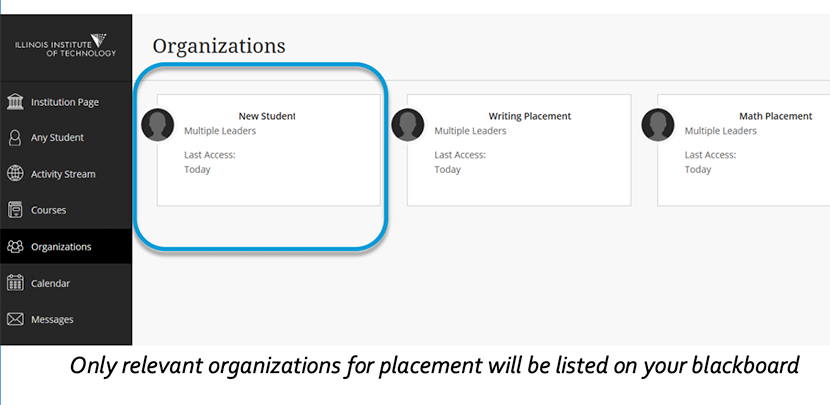Click the Illinois Institute of Technology logo
830x405 pixels.
pos(65,46)
